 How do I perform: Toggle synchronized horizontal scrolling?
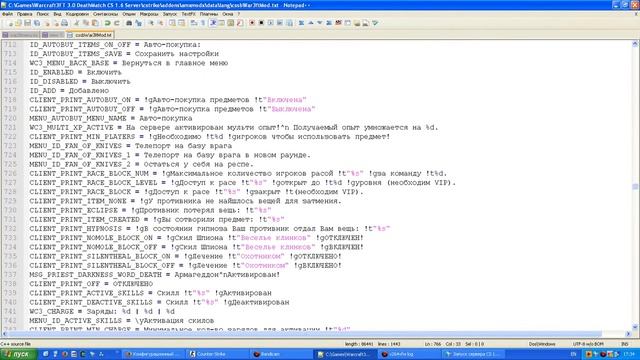182,23
